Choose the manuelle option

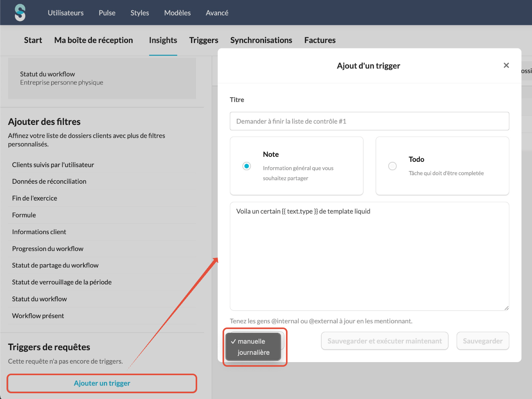point(253,341)
